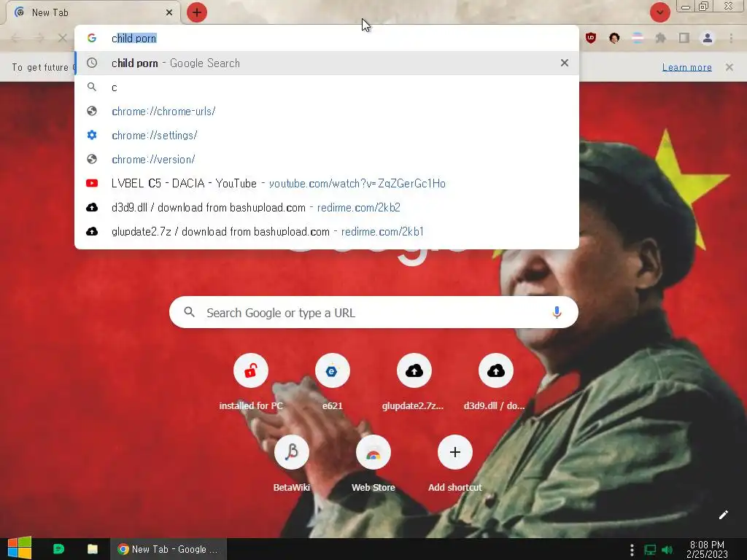
Task: Customize this page with pencil icon
Action: click(723, 515)
